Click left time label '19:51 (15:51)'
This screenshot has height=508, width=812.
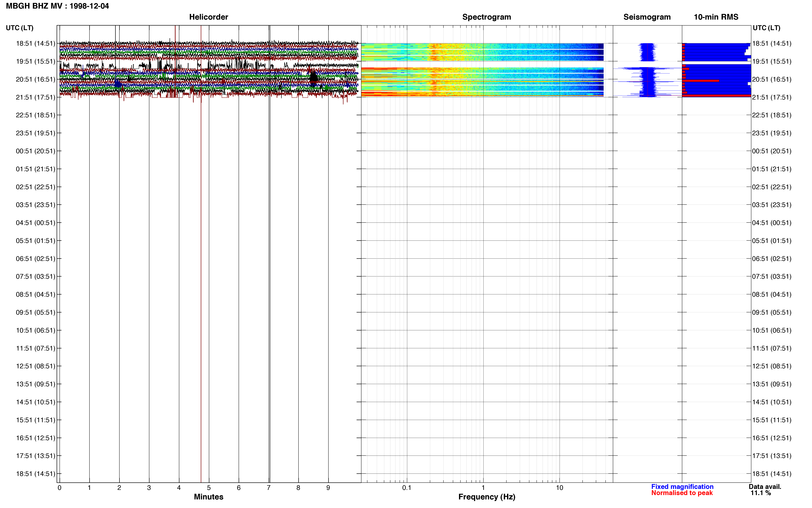pyautogui.click(x=36, y=61)
